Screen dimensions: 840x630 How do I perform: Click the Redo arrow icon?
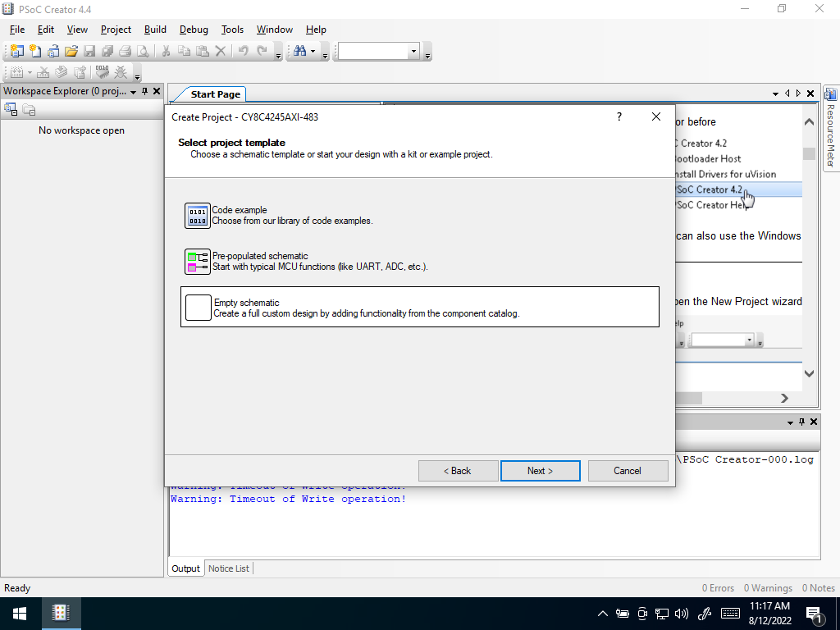click(262, 51)
